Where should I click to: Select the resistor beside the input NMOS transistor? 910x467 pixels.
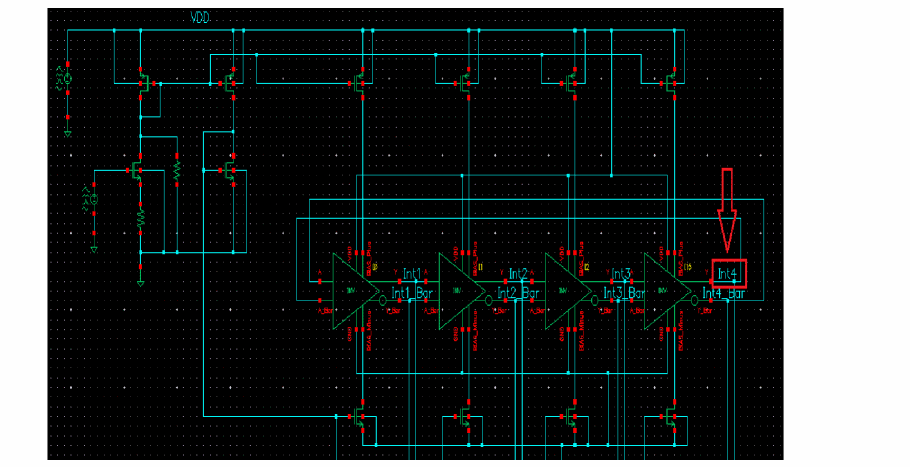[x=177, y=170]
